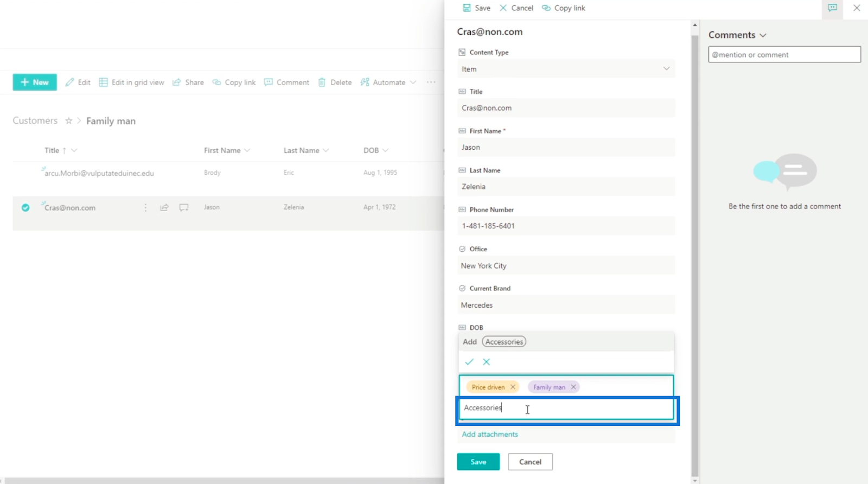Open the Customers breadcrumb link
This screenshot has height=484, width=868.
(35, 120)
